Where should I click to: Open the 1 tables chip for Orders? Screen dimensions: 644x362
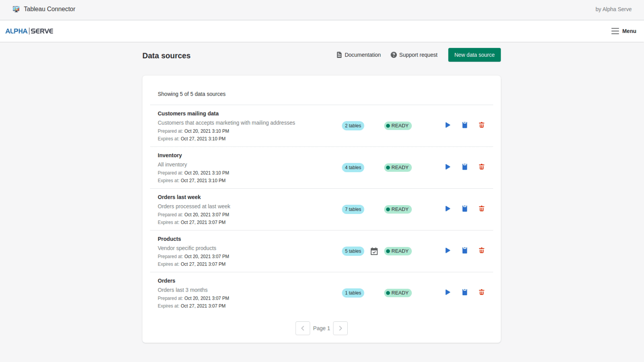pos(353,293)
